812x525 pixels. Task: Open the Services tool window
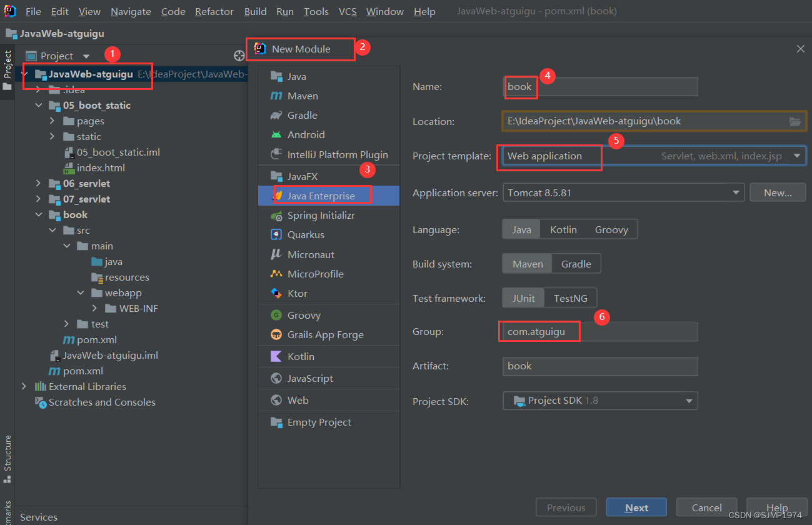(x=39, y=517)
